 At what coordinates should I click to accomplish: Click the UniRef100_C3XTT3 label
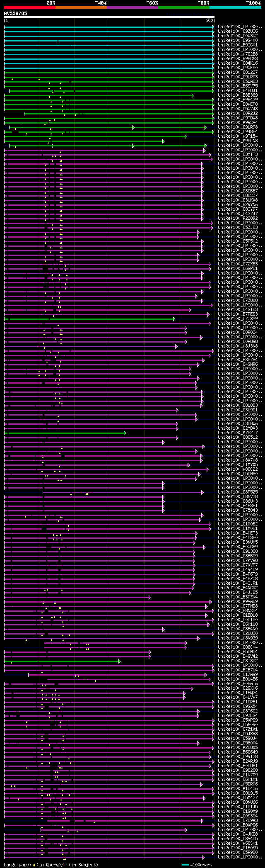(238, 155)
